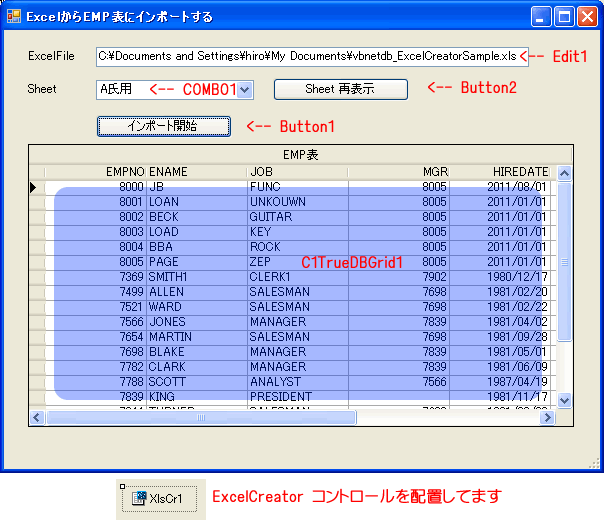Image resolution: width=604 pixels, height=520 pixels.
Task: Click horizontal scrollbar left arrow
Action: coord(38,417)
